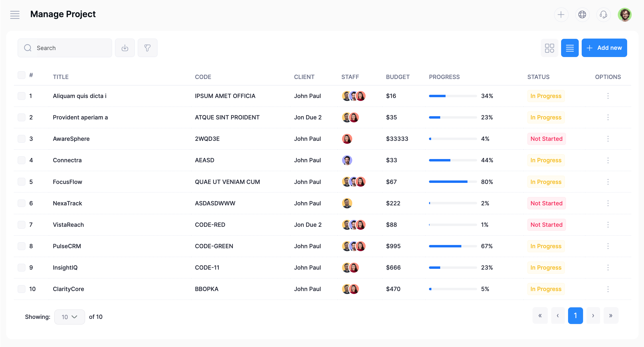Go to pagination page 1
Viewport: 644px width, 347px height.
[x=575, y=315]
